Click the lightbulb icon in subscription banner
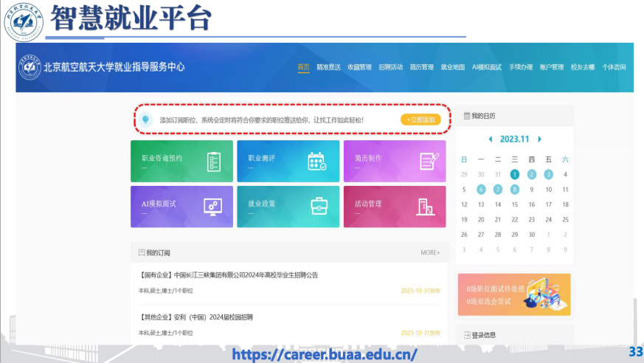Image resolution: width=644 pixels, height=363 pixels. (x=146, y=120)
